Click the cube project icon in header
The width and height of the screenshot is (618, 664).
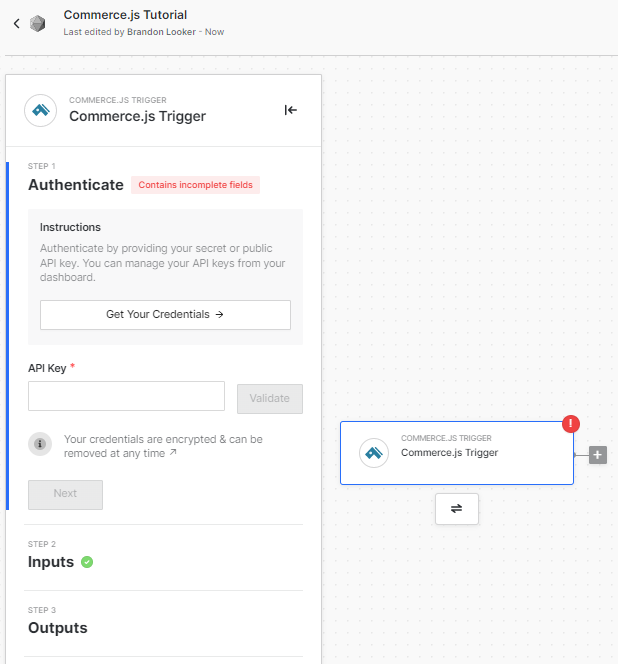(38, 23)
